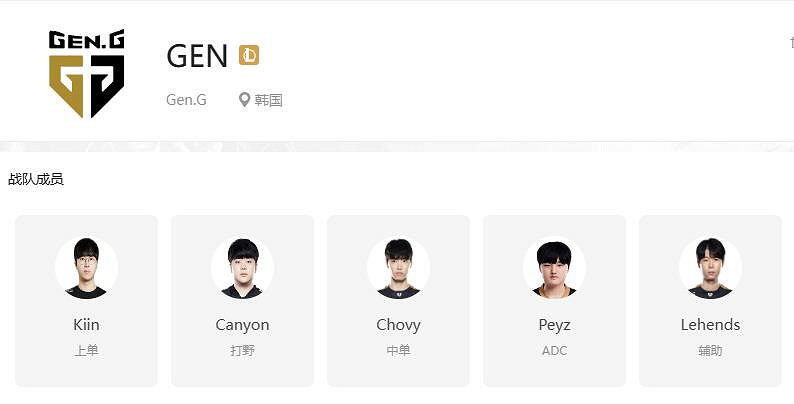Click the 战队成员 section heading
The image size is (794, 404).
36,179
